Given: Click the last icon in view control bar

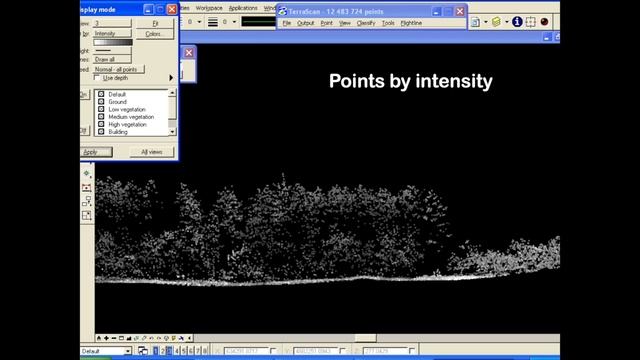Looking at the screenshot, I should [x=181, y=338].
